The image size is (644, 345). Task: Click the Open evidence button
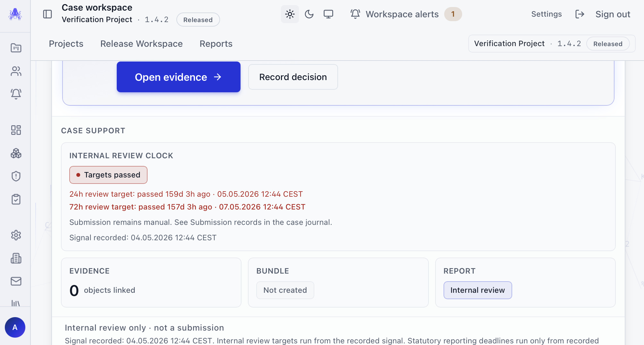coord(179,77)
